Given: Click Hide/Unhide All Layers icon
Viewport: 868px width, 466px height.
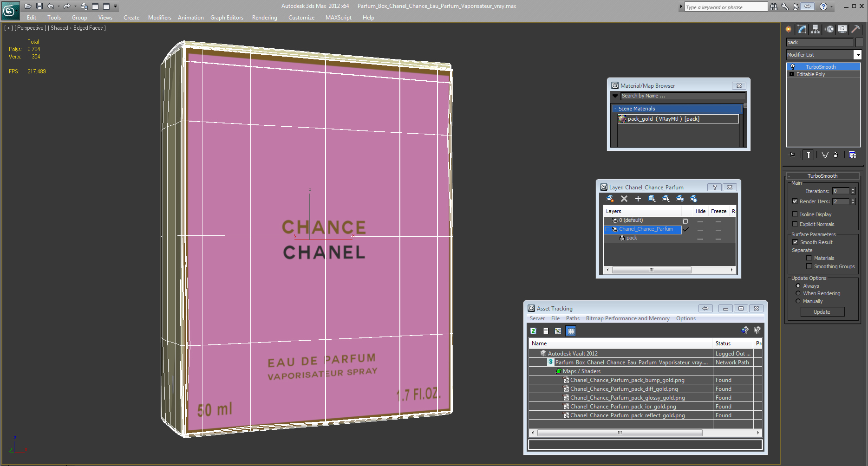Looking at the screenshot, I should [x=680, y=199].
